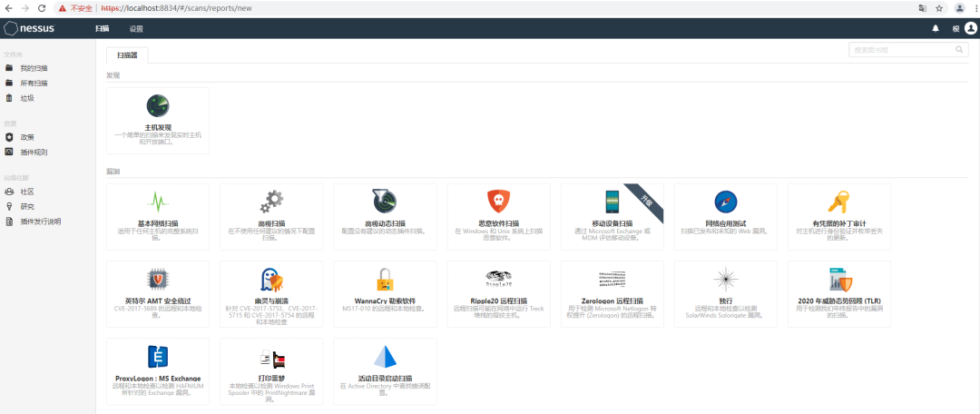Click the 幽灵与崩溃 title text
The width and height of the screenshot is (980, 414).
coord(271,301)
